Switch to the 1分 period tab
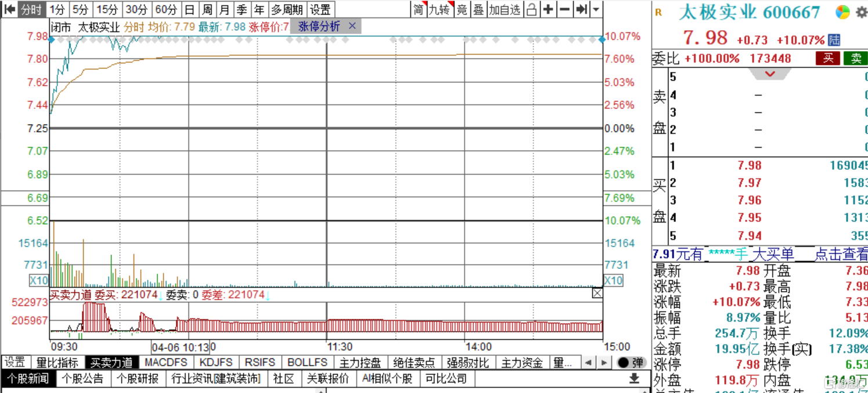The width and height of the screenshot is (868, 393). (57, 9)
